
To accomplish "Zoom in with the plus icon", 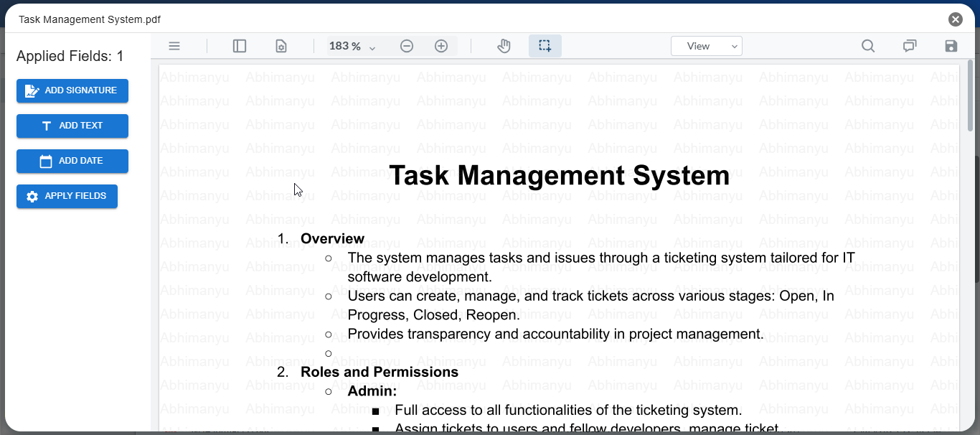I will (x=441, y=46).
